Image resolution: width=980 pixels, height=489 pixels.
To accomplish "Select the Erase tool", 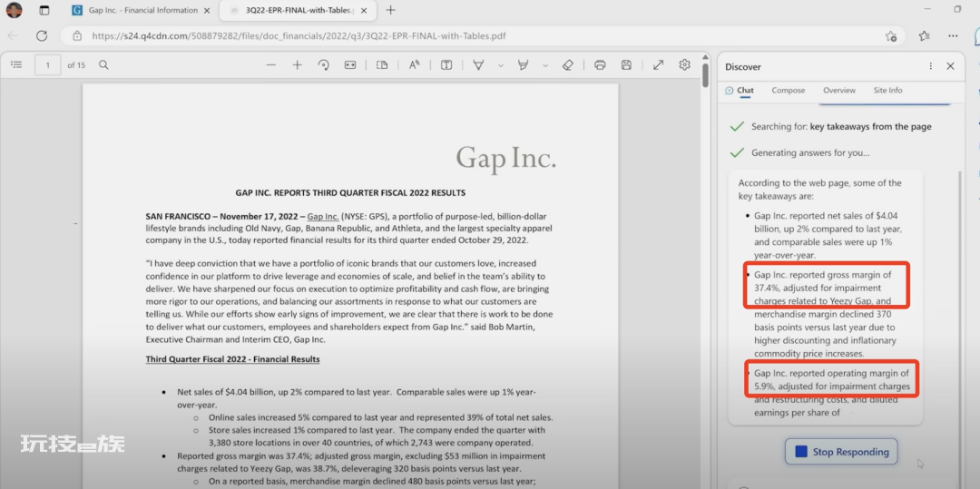I will pos(567,65).
